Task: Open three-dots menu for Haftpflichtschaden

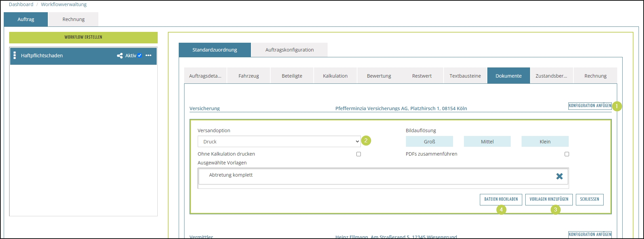Action: pyautogui.click(x=149, y=56)
